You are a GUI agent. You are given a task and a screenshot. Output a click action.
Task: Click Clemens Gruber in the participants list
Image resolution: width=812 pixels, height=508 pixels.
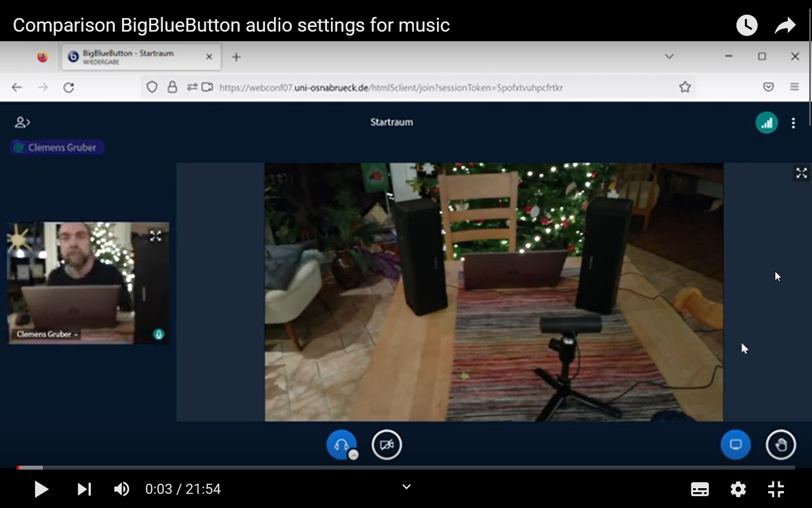click(56, 147)
